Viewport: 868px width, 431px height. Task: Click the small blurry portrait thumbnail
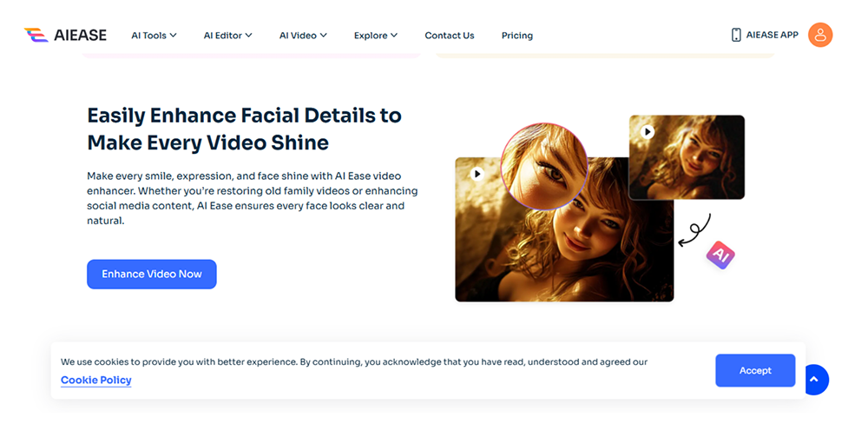tap(687, 156)
